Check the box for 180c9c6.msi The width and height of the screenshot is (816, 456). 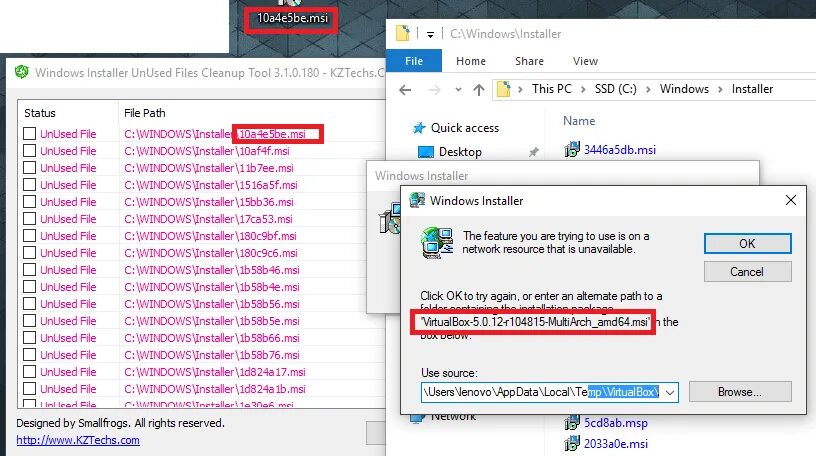pyautogui.click(x=30, y=253)
